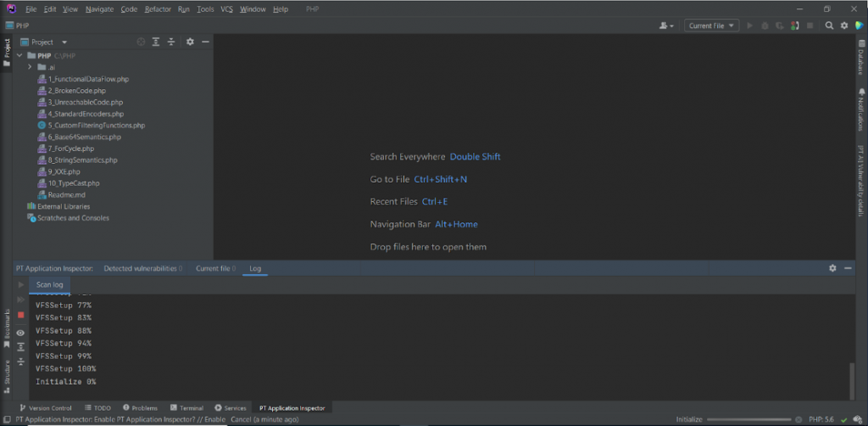Open IDE settings gear in top toolbar

click(x=844, y=25)
